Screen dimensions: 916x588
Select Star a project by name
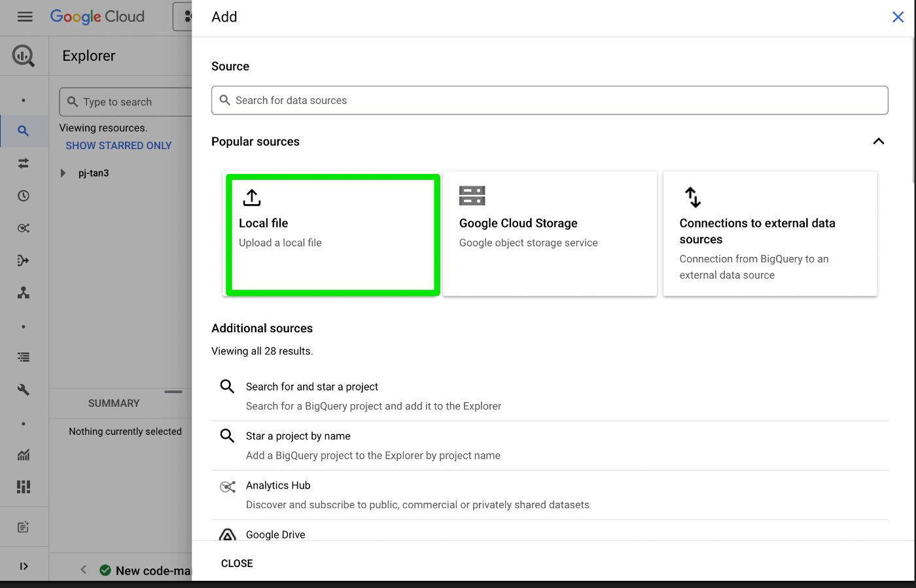[550, 445]
